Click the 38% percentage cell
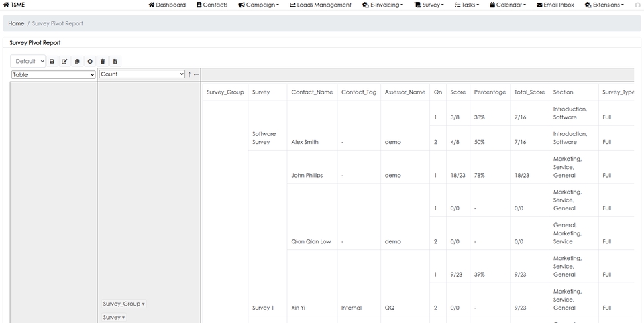The height and width of the screenshot is (323, 644). [x=479, y=117]
